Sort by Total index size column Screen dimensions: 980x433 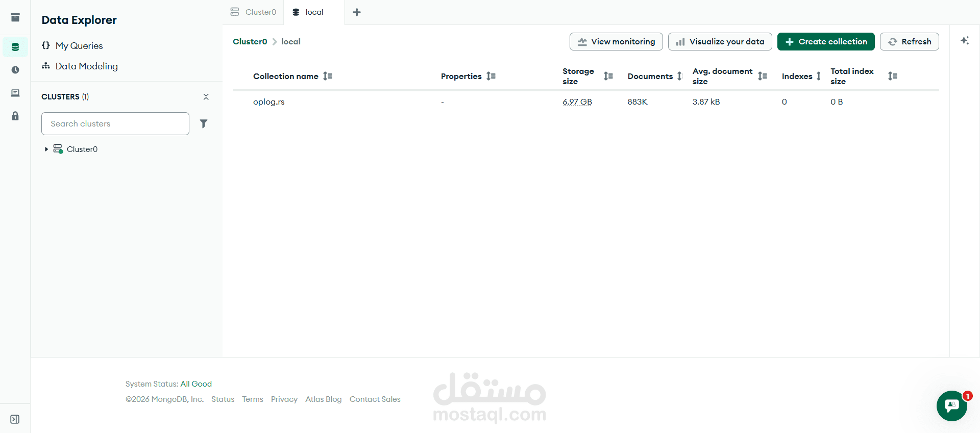point(893,76)
